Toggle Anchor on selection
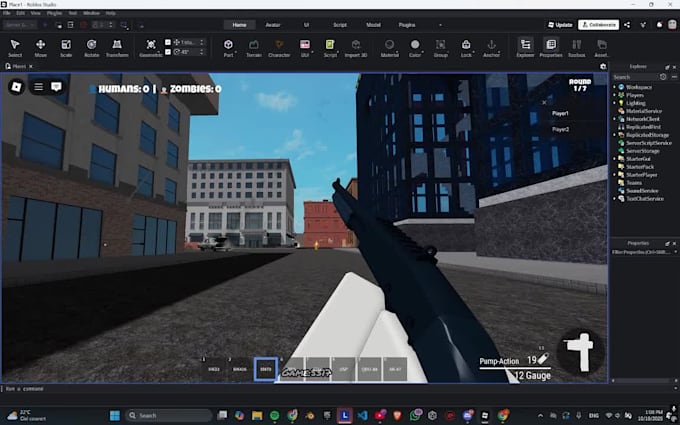The width and height of the screenshot is (680, 425). [491, 48]
